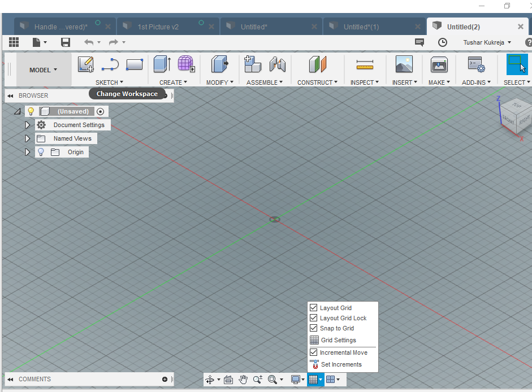This screenshot has width=532, height=392.
Task: Open the MODIFY dropdown menu
Action: [x=220, y=82]
